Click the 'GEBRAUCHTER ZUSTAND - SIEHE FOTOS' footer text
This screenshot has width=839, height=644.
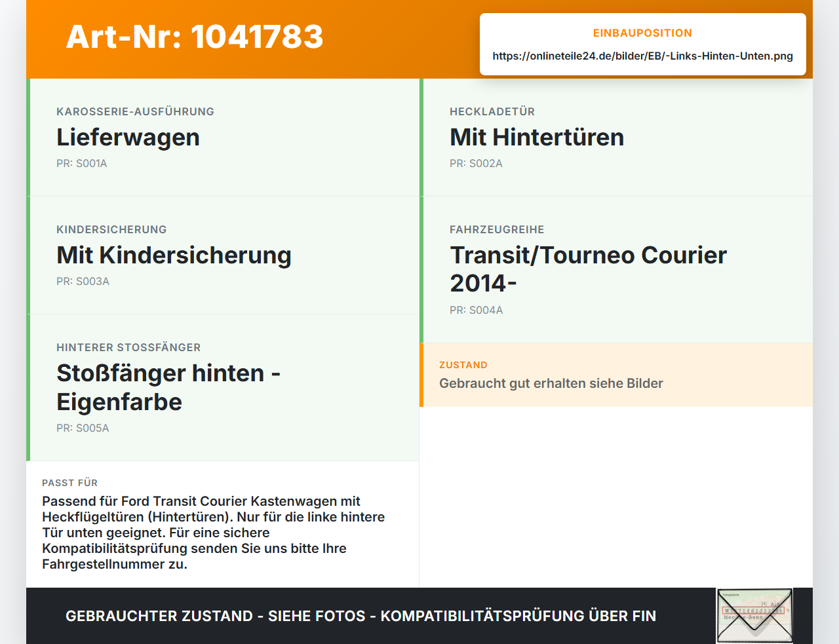coord(361,616)
